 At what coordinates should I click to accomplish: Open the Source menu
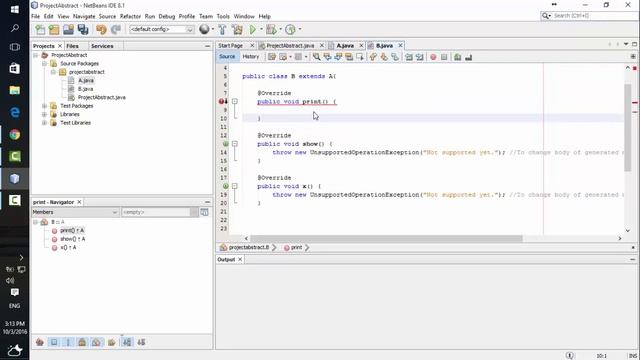coord(107,16)
